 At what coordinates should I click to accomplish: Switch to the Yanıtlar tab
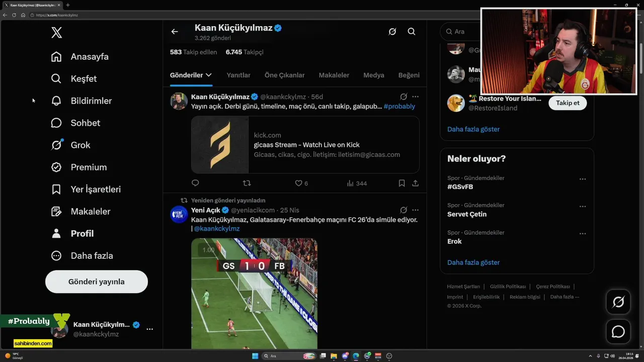[238, 75]
